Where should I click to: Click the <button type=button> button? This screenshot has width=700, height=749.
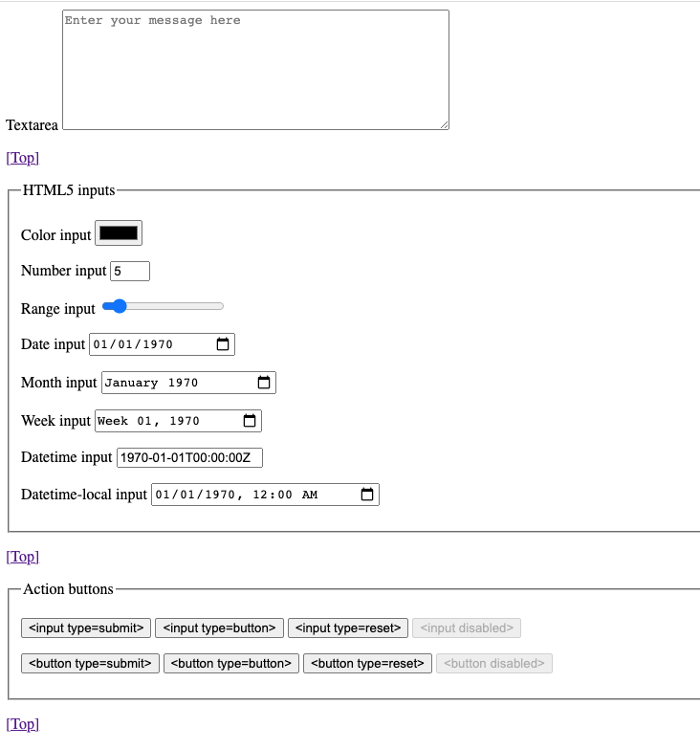click(231, 664)
